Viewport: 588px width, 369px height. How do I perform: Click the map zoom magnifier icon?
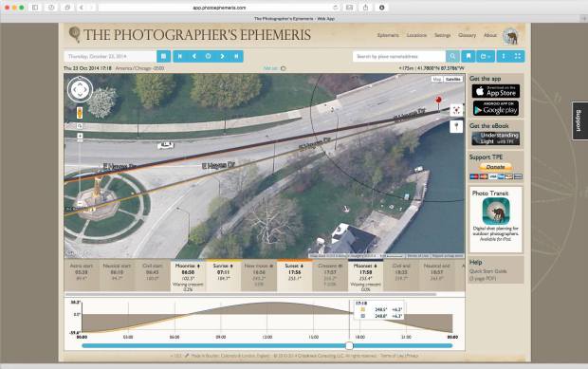tap(80, 126)
